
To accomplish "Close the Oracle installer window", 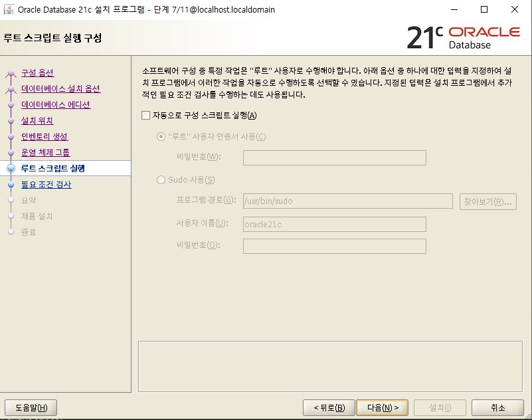I will click(515, 9).
